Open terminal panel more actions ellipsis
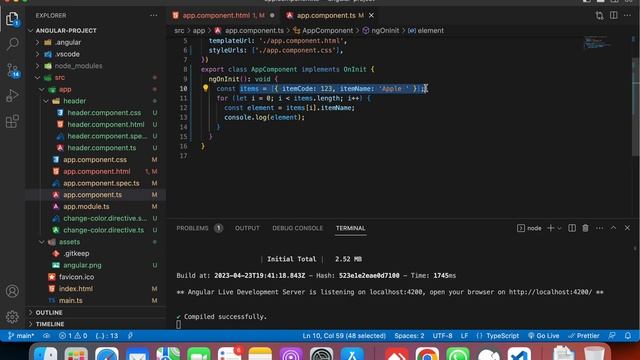Screen dimensions: 640x360 click(x=599, y=228)
